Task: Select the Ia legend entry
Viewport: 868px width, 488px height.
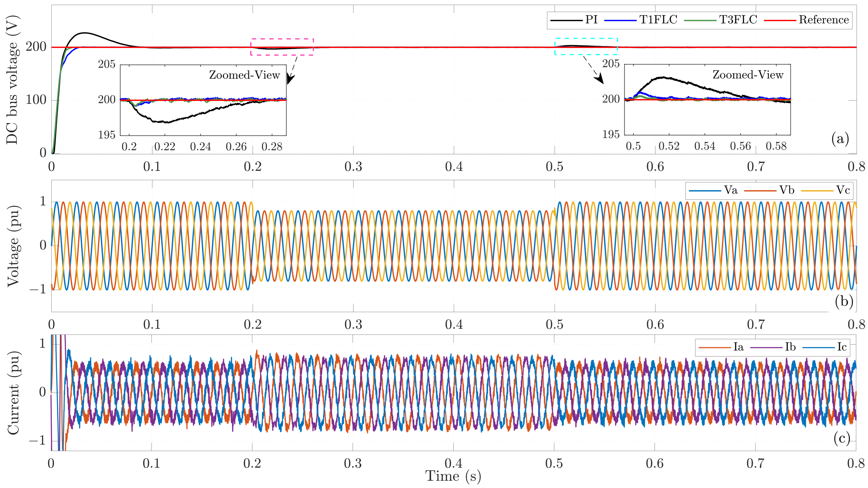Action: (x=721, y=347)
